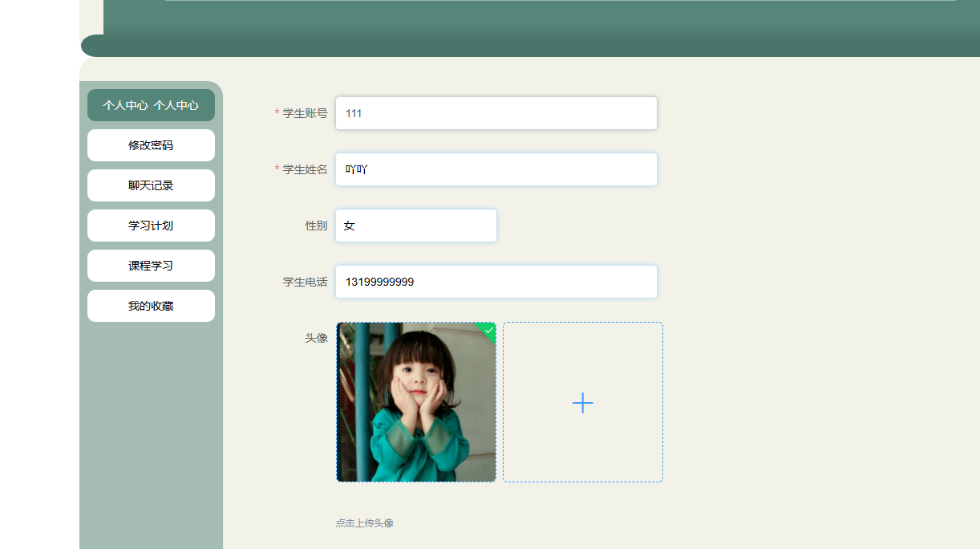980x549 pixels.
Task: Open 我的收藏 list
Action: (x=151, y=306)
